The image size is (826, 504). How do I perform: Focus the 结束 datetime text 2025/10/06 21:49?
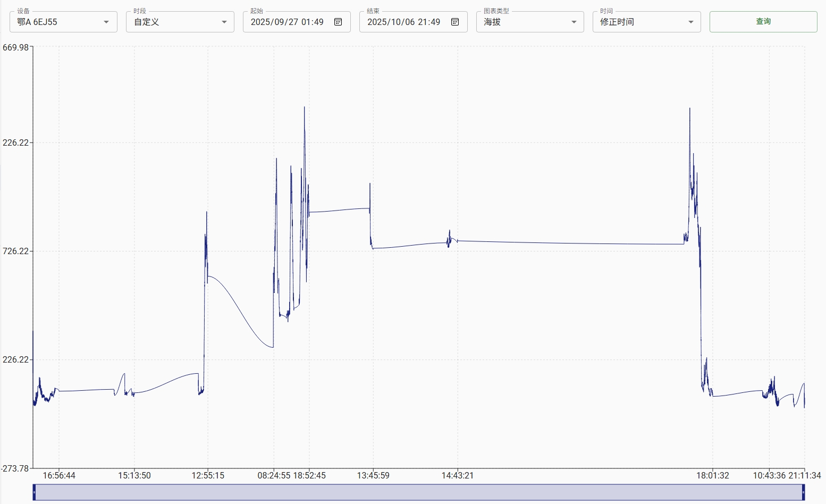[x=404, y=22]
